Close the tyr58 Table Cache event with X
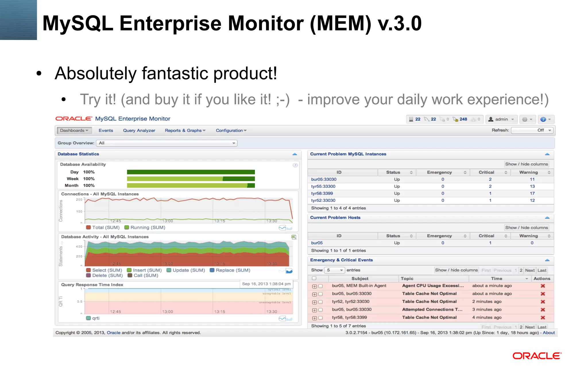The image size is (588, 369). tap(543, 318)
